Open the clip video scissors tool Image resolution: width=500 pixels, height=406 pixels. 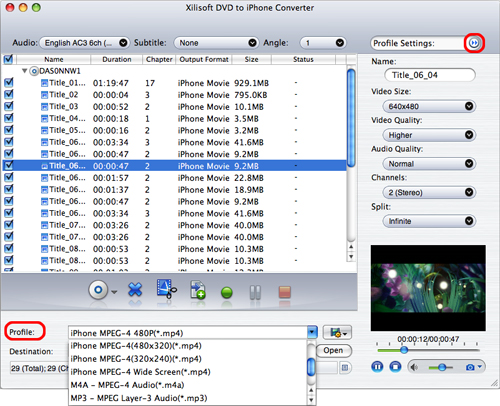pyautogui.click(x=166, y=289)
